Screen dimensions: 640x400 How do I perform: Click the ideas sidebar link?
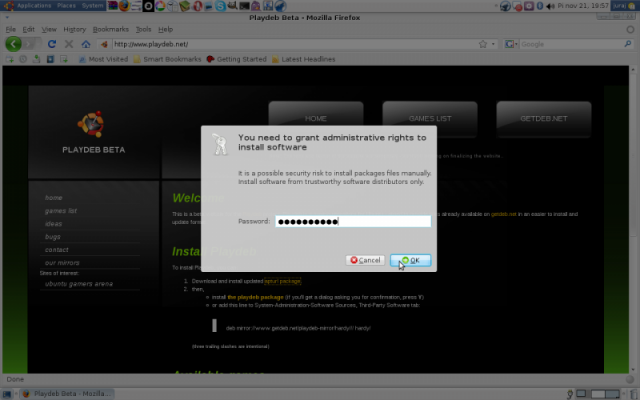coord(53,224)
